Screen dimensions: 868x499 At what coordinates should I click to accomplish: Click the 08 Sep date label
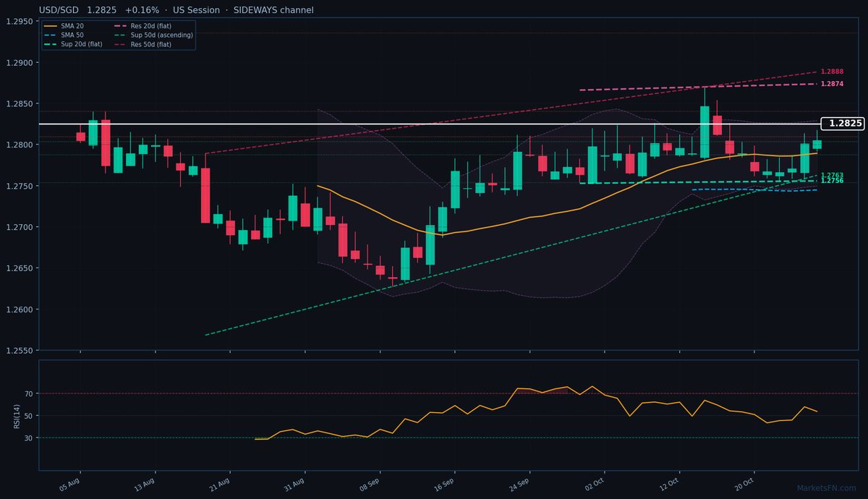click(369, 483)
